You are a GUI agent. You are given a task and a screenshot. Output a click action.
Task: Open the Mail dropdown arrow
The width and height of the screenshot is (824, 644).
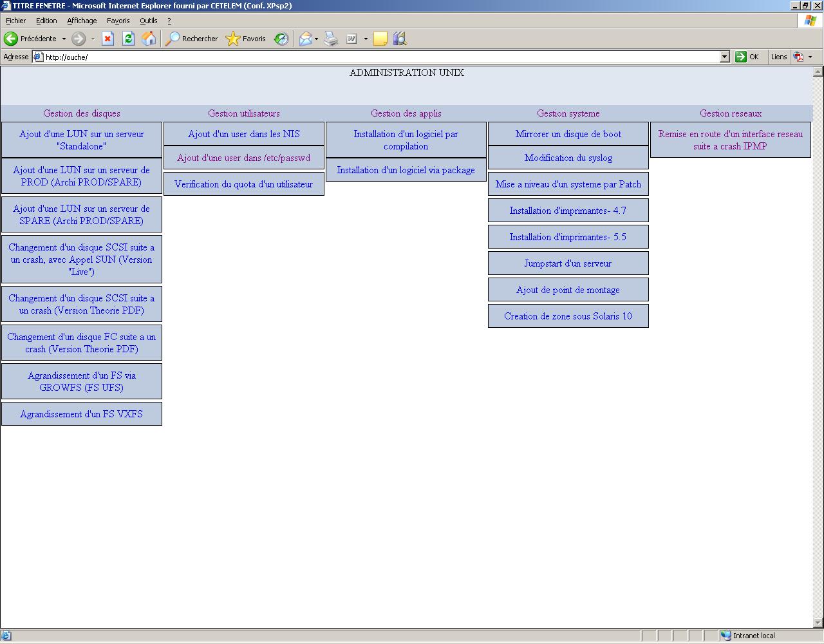tap(316, 39)
